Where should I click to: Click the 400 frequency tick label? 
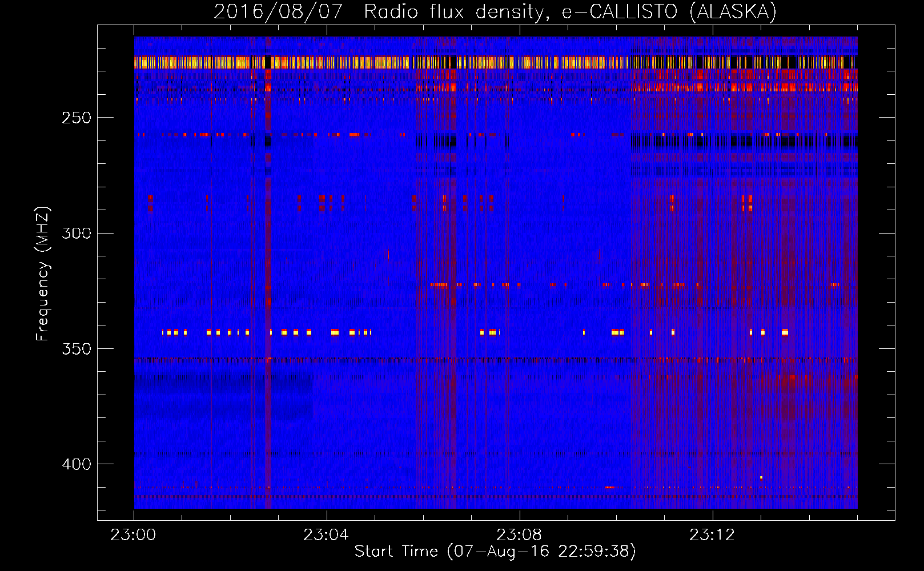77,464
